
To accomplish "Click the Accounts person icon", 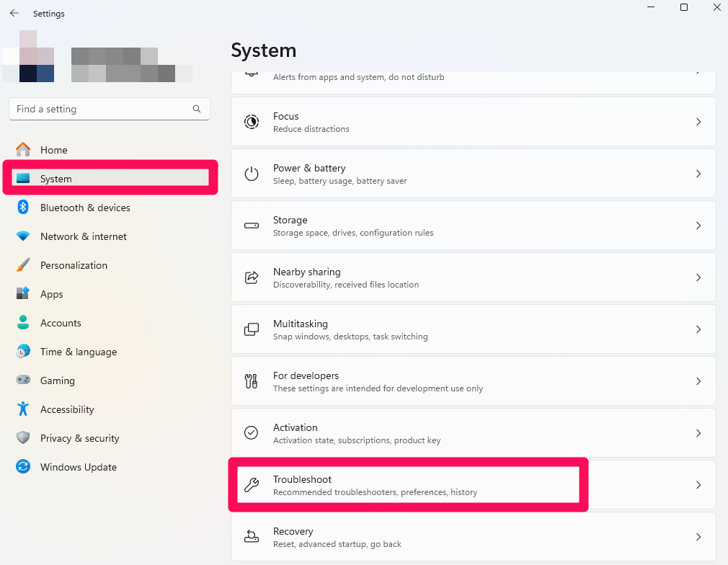I will click(23, 322).
